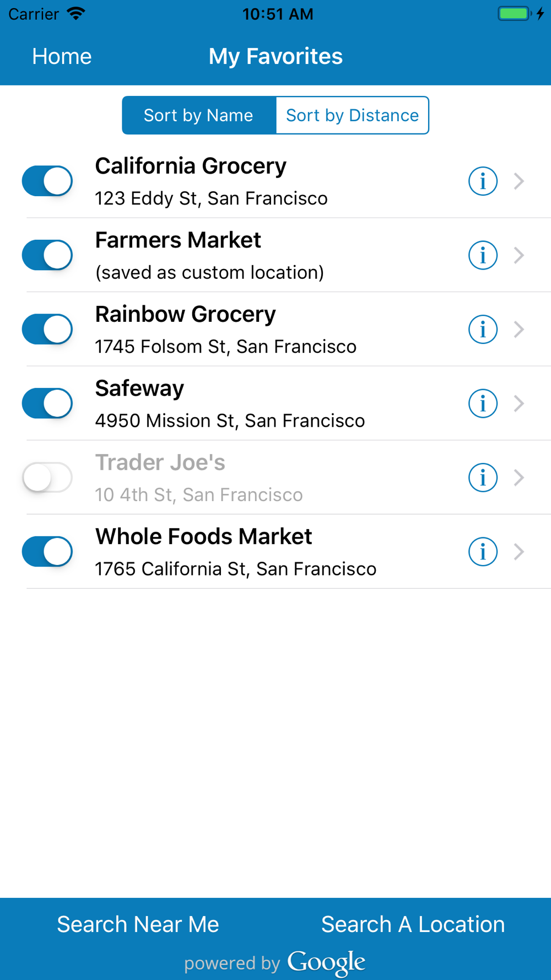The height and width of the screenshot is (980, 551).
Task: Enable the Trader Joe's toggle
Action: point(47,477)
